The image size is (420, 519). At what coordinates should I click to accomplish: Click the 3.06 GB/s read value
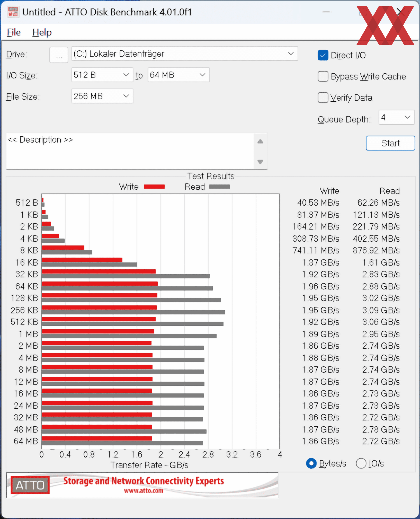point(381,322)
